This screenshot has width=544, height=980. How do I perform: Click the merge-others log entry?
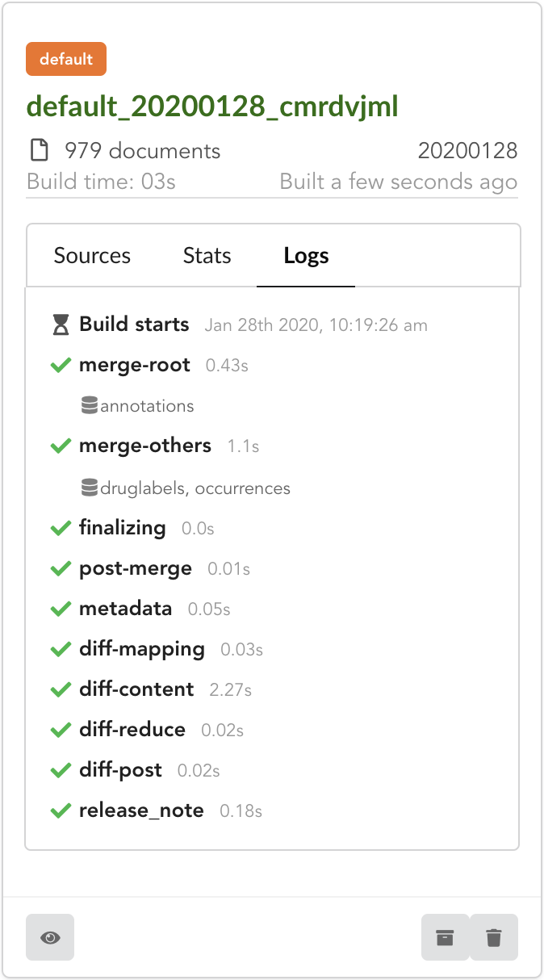145,446
